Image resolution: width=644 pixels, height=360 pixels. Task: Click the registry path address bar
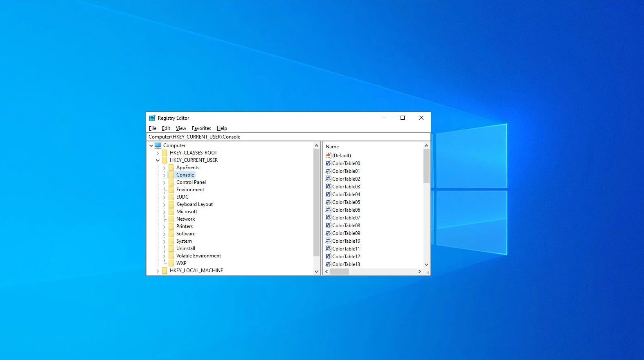(x=288, y=137)
